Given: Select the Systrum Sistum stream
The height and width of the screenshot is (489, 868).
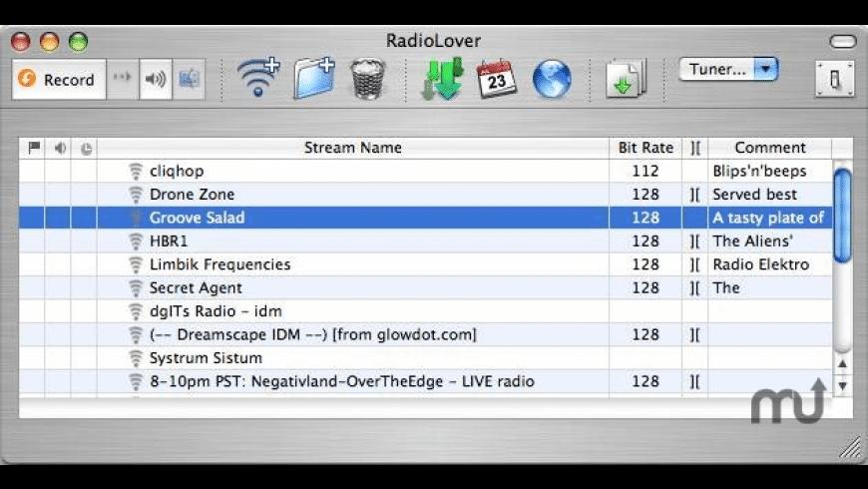Looking at the screenshot, I should pos(425,357).
